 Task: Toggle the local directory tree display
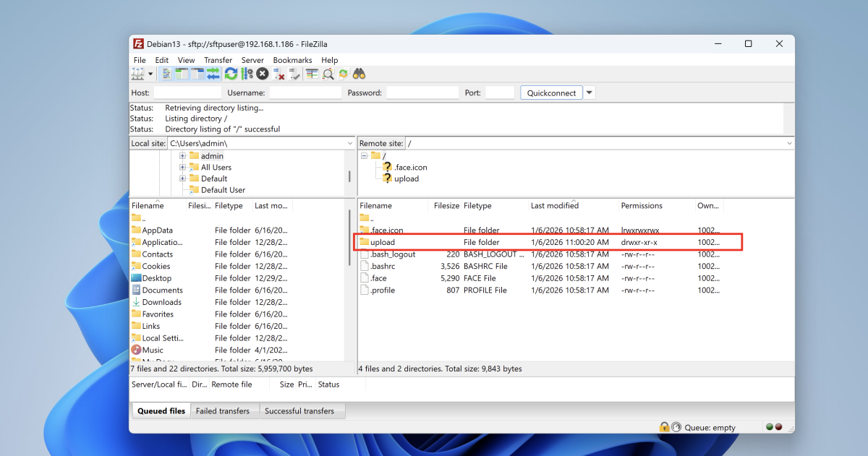point(182,74)
